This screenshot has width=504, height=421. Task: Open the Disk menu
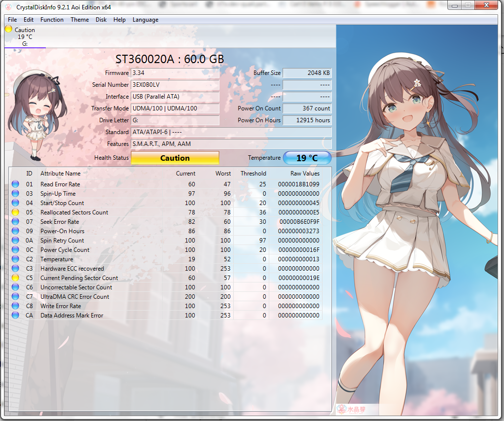(101, 20)
